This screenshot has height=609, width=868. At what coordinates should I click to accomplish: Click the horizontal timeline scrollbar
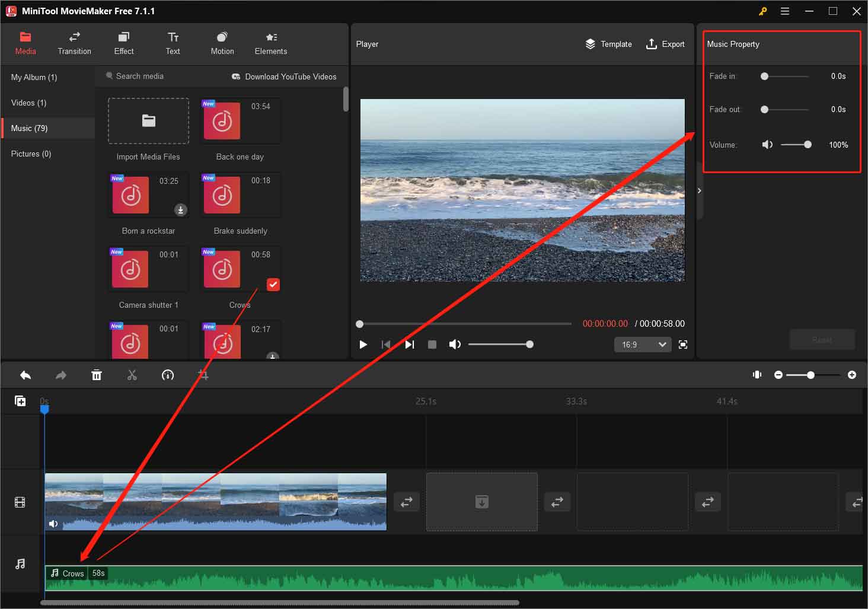(280, 603)
